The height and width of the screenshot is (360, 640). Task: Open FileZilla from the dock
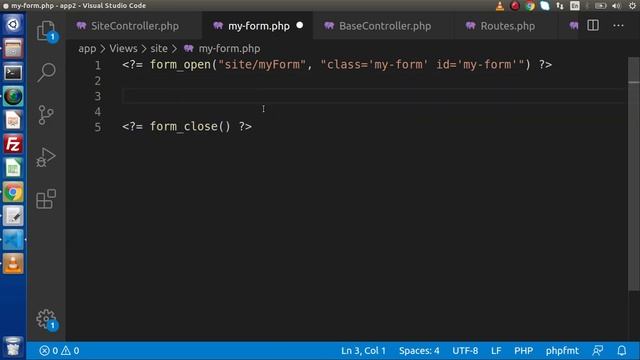(x=13, y=144)
